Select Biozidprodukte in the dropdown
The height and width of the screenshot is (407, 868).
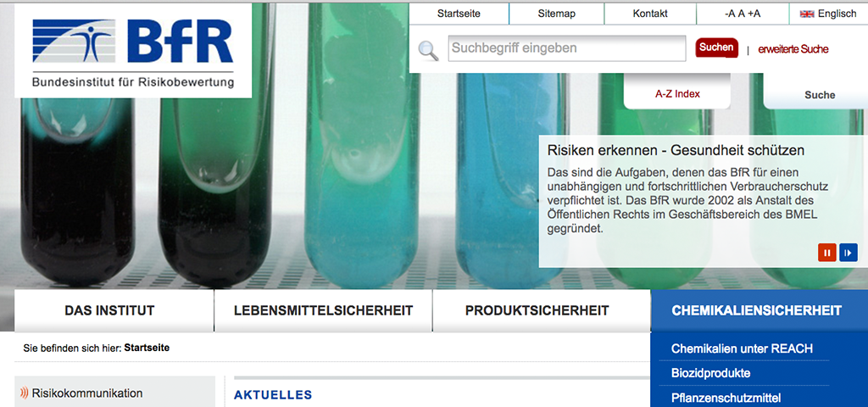711,373
